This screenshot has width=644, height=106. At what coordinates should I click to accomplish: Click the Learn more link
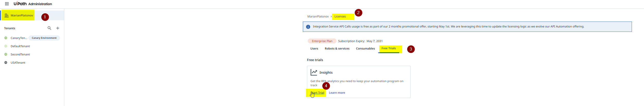[x=337, y=93]
